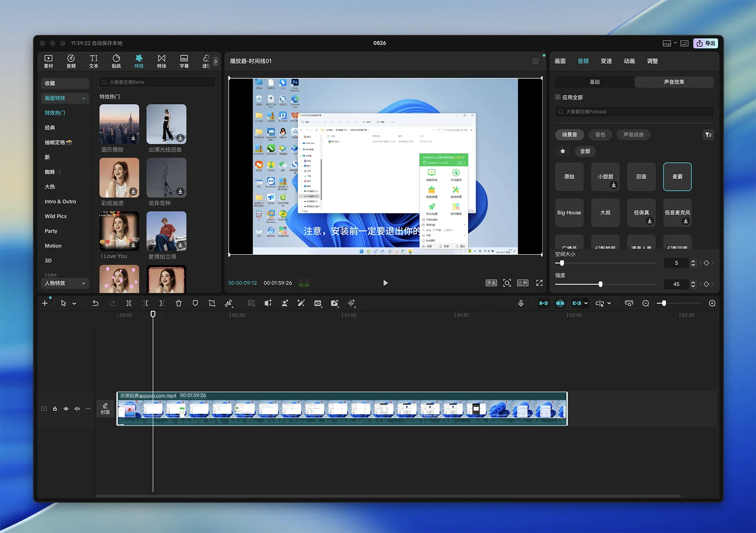Trim clip left of the playhead
The image size is (756, 533).
pos(145,303)
